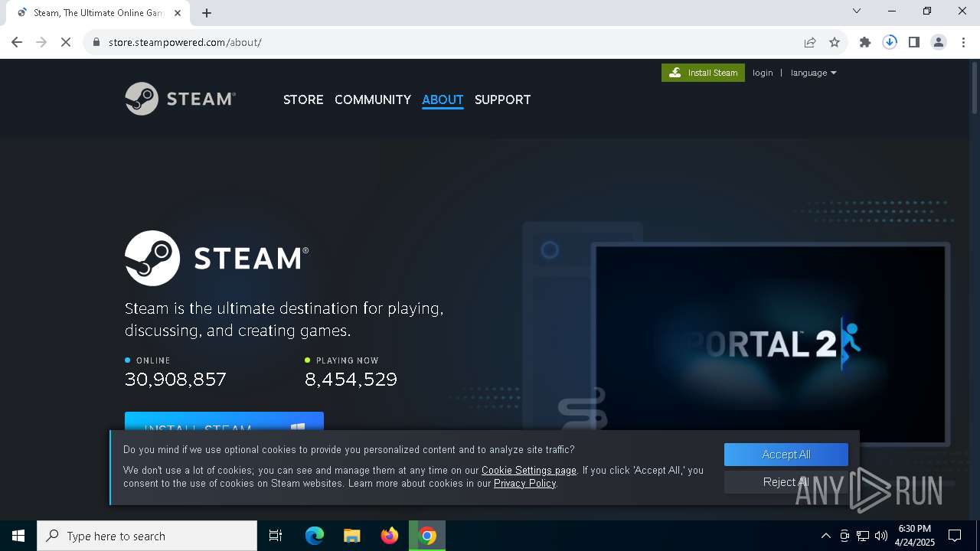Open the Privacy Policy link
This screenshot has width=980, height=551.
pyautogui.click(x=524, y=484)
